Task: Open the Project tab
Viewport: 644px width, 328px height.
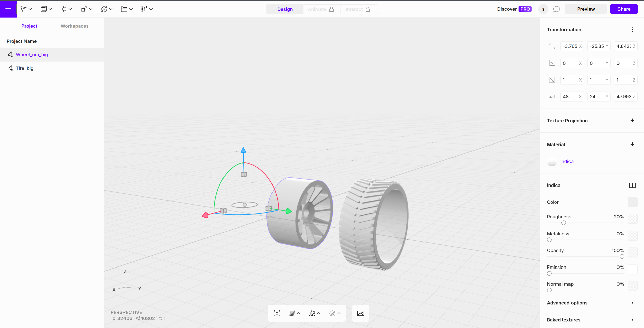Action: 29,26
